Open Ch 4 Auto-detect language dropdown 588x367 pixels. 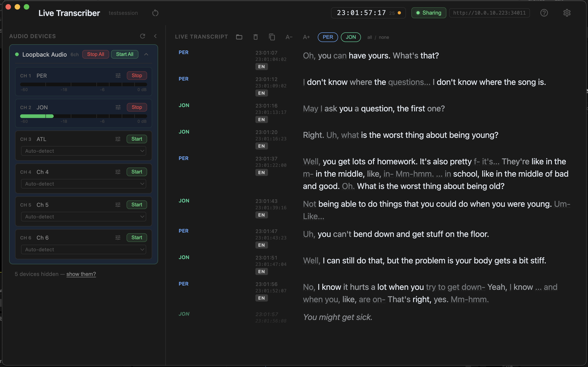[84, 184]
